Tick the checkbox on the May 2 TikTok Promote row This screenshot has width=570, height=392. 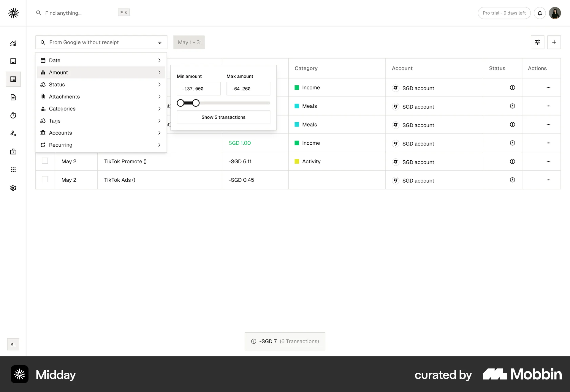tap(45, 161)
